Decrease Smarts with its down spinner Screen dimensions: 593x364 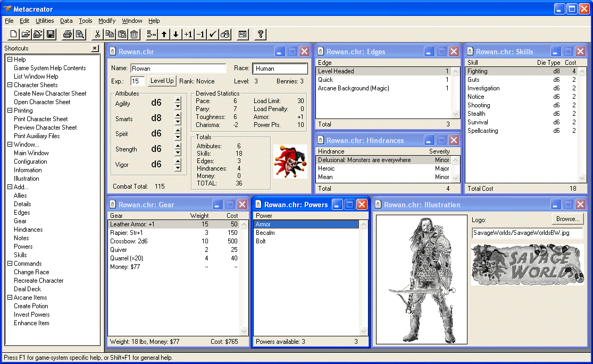coord(178,122)
